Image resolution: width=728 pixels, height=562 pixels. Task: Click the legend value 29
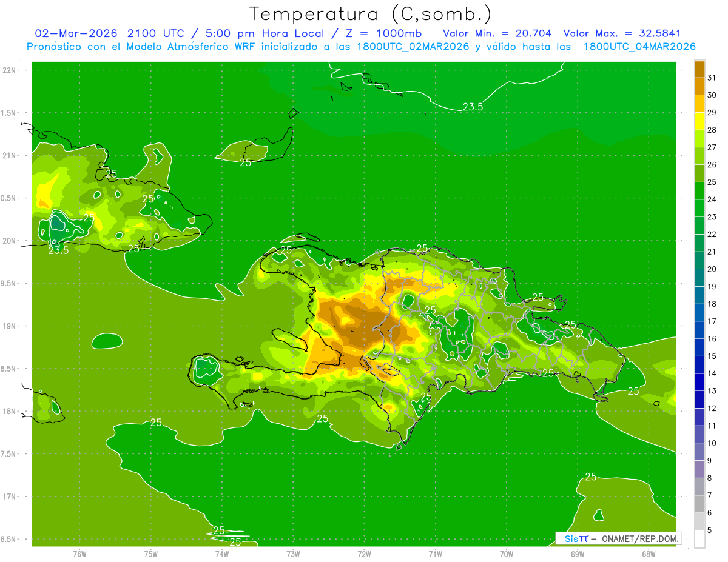point(712,113)
